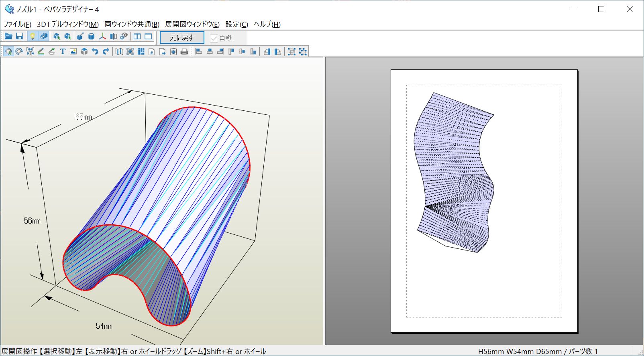Click the 3D axis display icon
Screen dimensions: 644x356
pos(102,37)
